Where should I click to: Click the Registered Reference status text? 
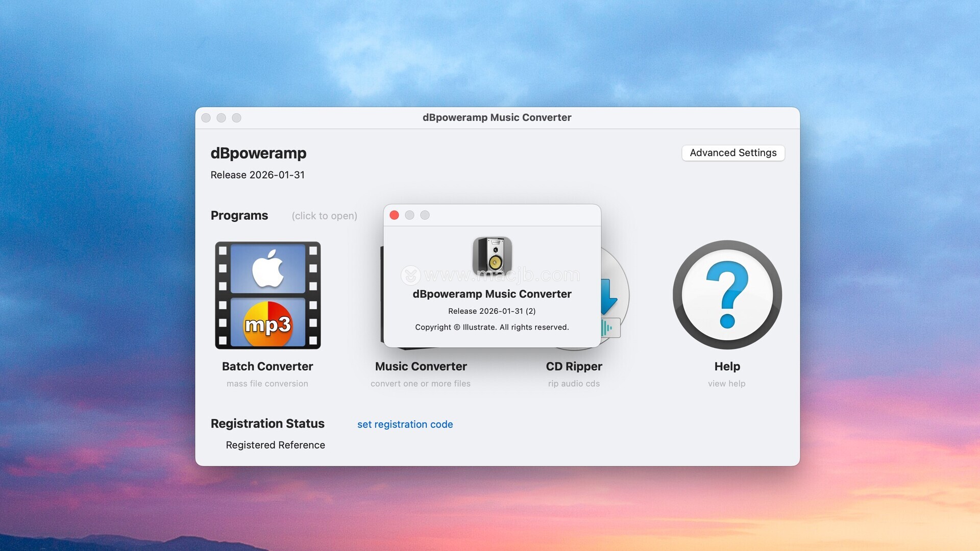pos(275,445)
